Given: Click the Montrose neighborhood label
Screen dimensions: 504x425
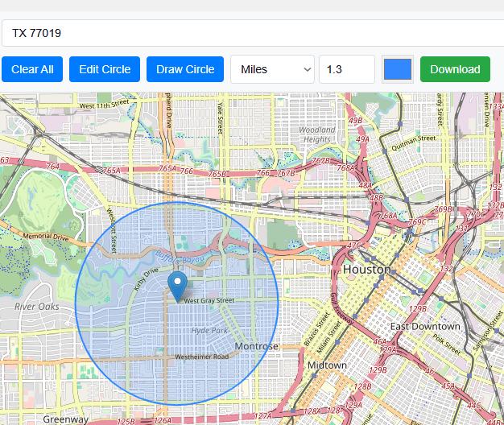Looking at the screenshot, I should click(x=256, y=346).
